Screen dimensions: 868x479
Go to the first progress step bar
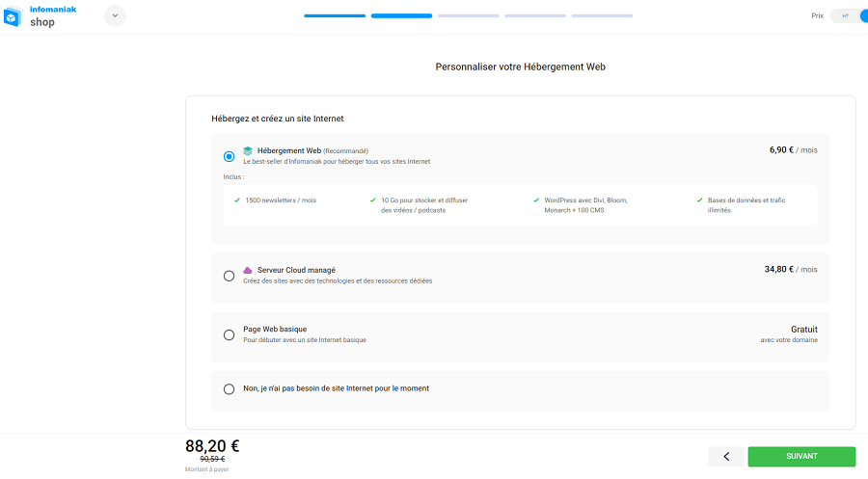pyautogui.click(x=335, y=16)
